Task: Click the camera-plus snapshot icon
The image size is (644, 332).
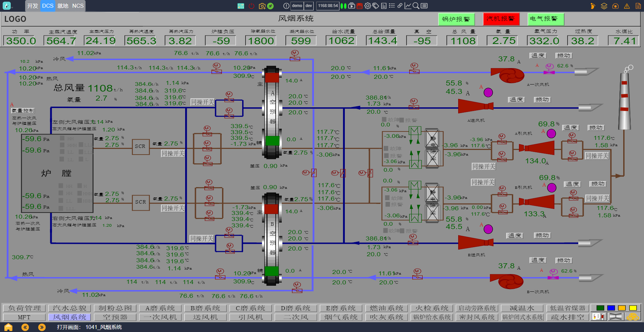Action: [x=262, y=6]
